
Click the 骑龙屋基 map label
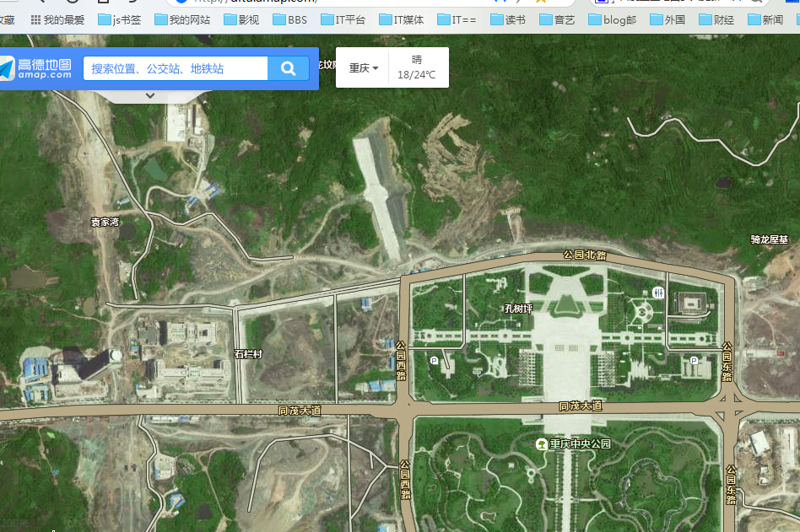(x=770, y=239)
